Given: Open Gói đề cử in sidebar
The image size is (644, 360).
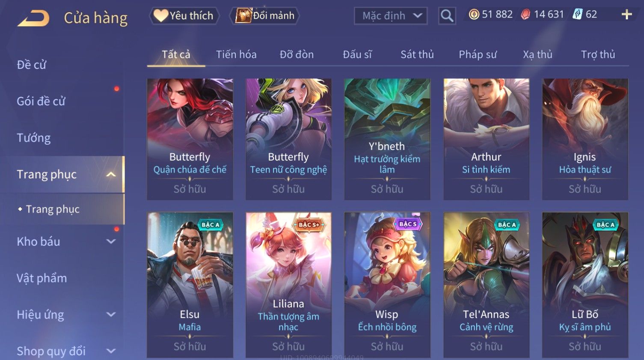Looking at the screenshot, I should pos(41,101).
